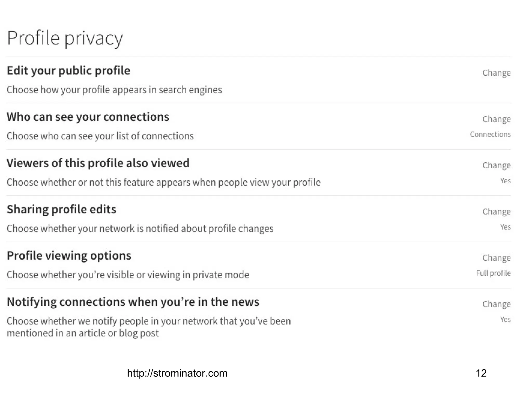Click the strominator.com URL
The width and height of the screenshot is (532, 399).
point(177,373)
